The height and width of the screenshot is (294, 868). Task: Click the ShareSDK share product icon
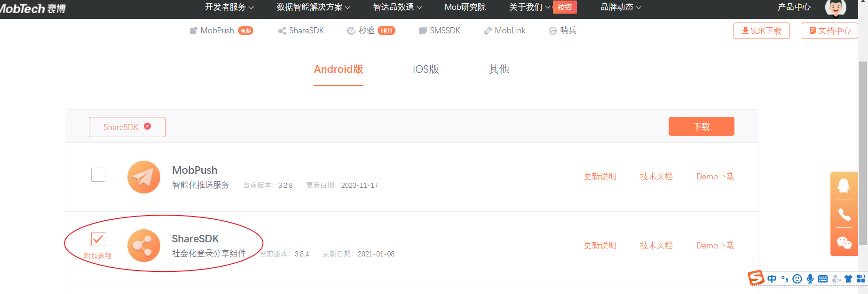pyautogui.click(x=144, y=246)
